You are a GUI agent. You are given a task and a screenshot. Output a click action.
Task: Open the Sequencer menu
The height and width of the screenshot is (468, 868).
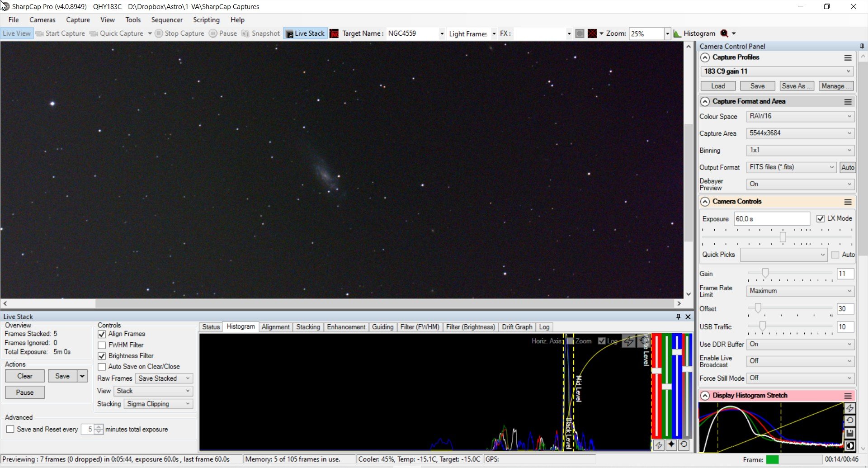(x=167, y=20)
